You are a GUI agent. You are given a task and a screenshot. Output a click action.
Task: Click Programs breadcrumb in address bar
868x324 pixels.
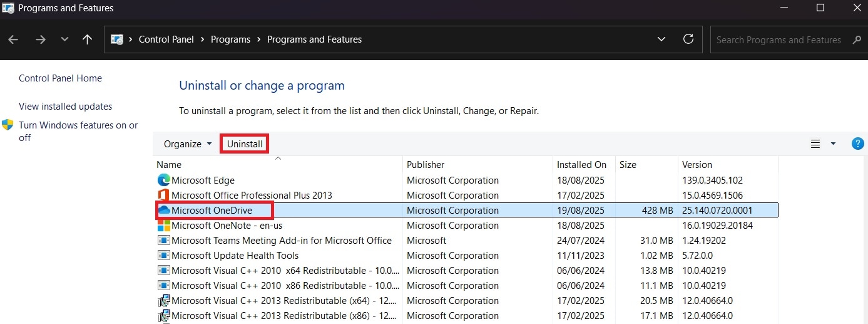click(230, 39)
